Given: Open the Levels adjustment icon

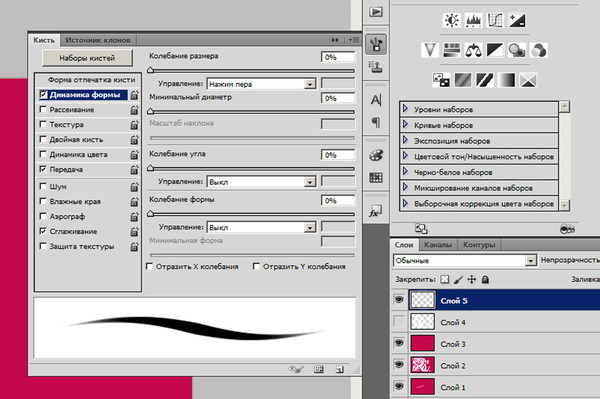Looking at the screenshot, I should [x=473, y=20].
